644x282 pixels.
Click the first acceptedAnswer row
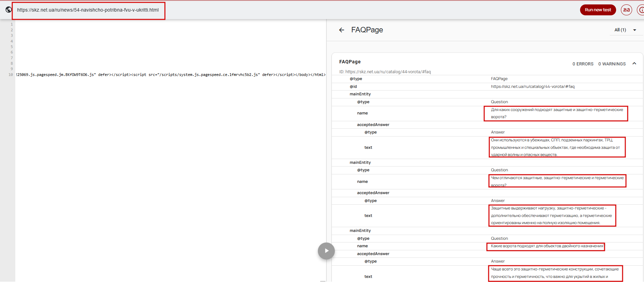coord(487,125)
